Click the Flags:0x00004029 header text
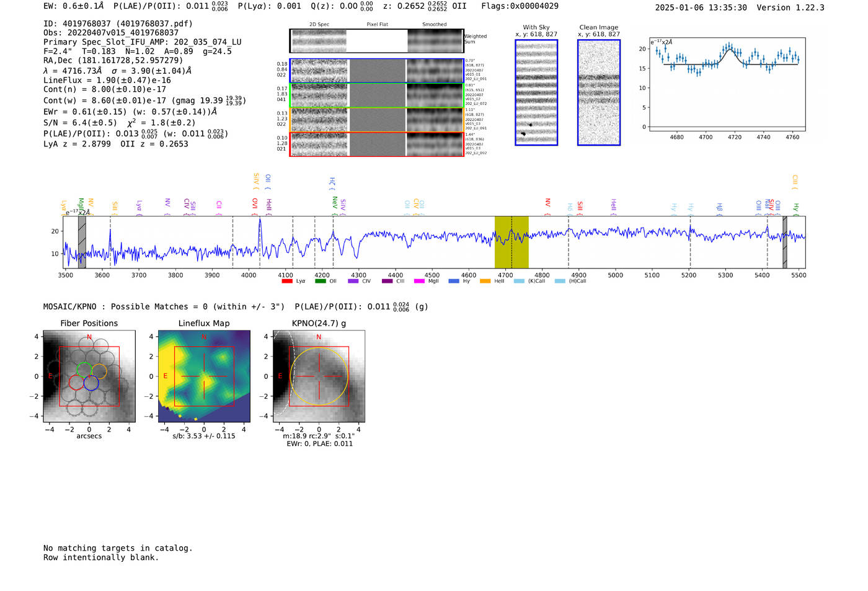 click(x=520, y=6)
